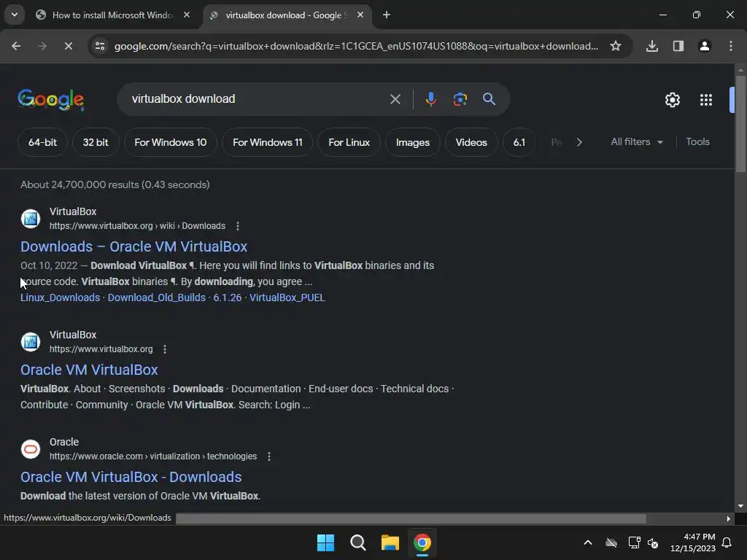Open the Download_Old_Builds sitelink

click(x=157, y=297)
